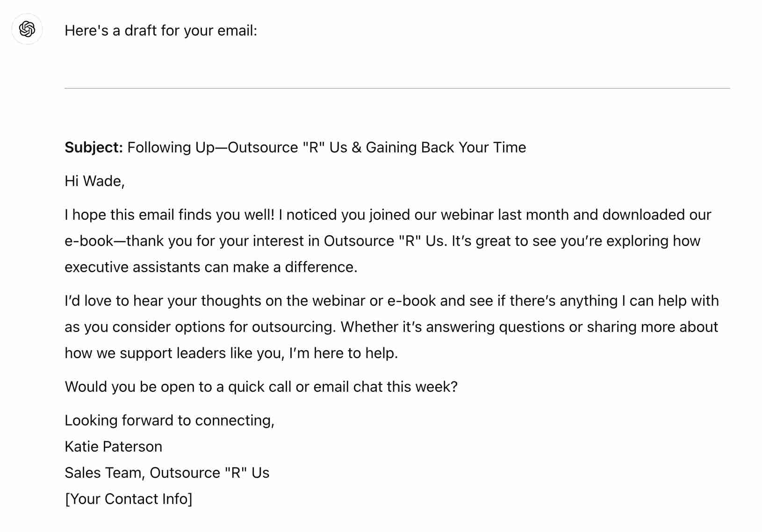
Task: Click the ChatGPT logo avatar icon
Action: click(27, 29)
